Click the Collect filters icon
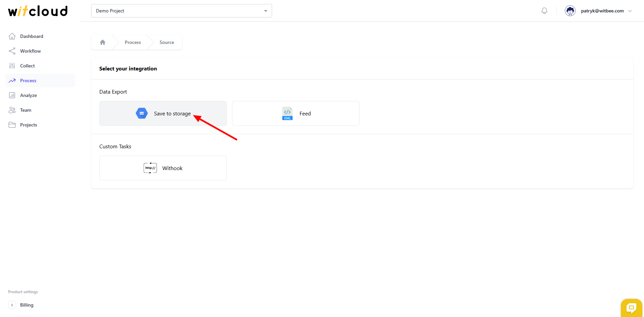This screenshot has height=317, width=644. coord(12,66)
